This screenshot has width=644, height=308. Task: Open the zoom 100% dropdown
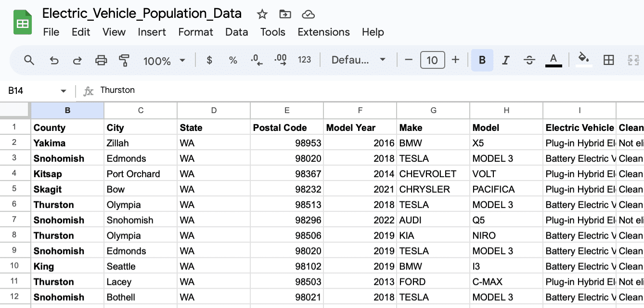[164, 61]
